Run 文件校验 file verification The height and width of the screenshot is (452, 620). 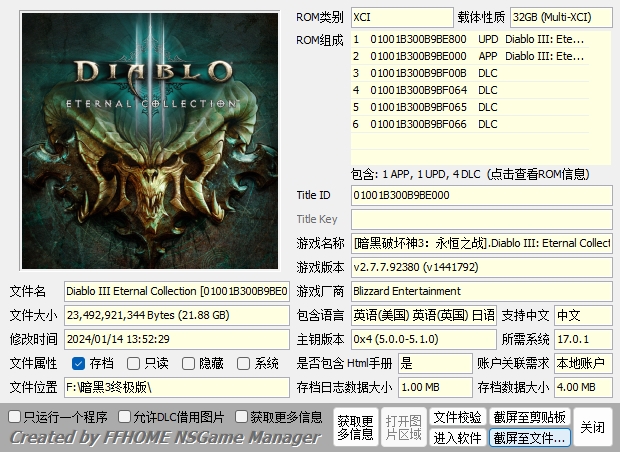457,417
